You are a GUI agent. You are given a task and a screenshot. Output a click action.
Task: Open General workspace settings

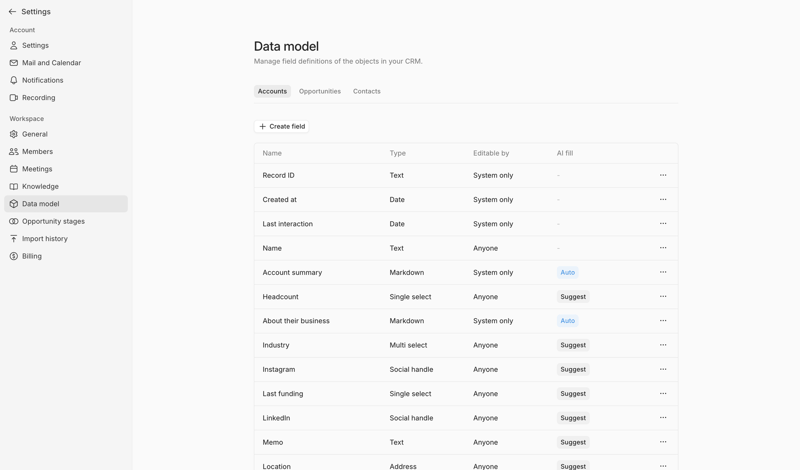[x=35, y=134]
